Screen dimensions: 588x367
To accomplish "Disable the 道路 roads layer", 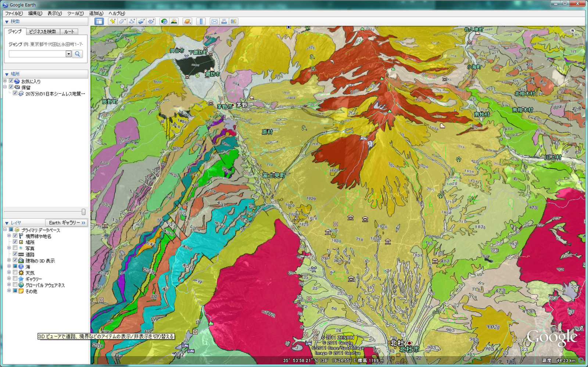I will point(15,254).
